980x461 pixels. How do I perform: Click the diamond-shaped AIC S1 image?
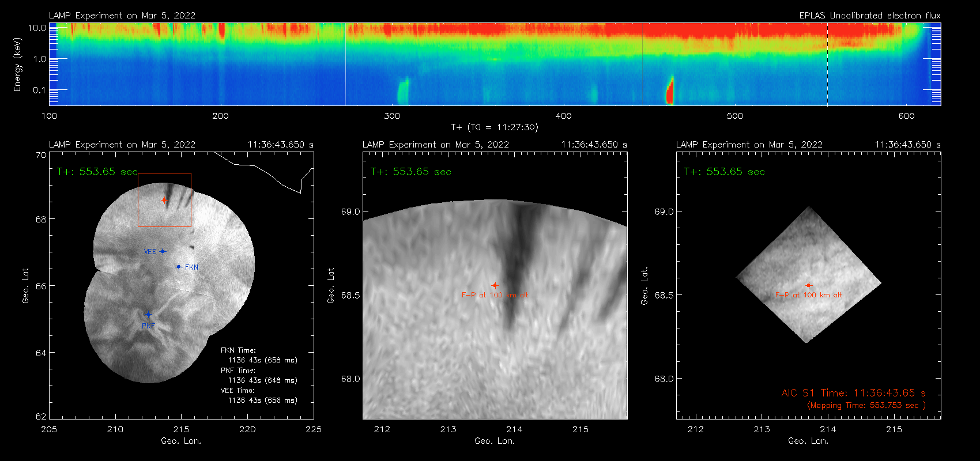click(x=808, y=275)
